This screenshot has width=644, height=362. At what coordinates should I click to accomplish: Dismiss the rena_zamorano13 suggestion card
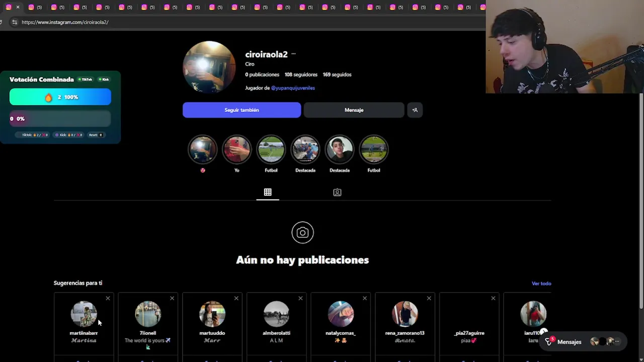[429, 298]
